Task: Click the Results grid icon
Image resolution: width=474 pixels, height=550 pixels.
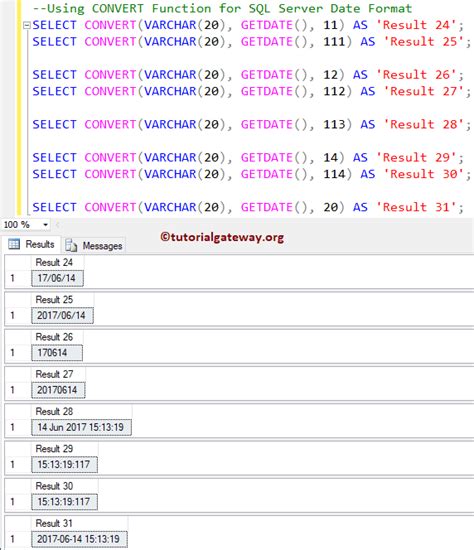Action: pos(14,244)
